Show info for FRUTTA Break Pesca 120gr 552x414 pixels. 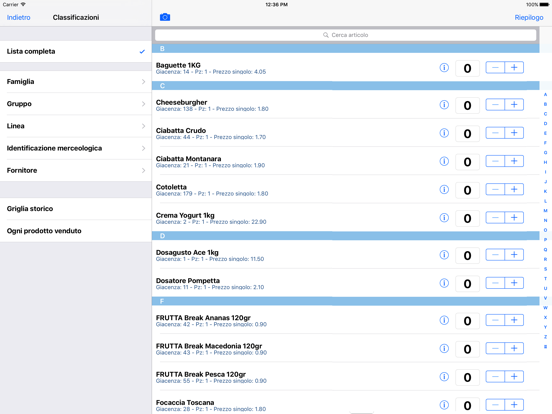point(444,377)
